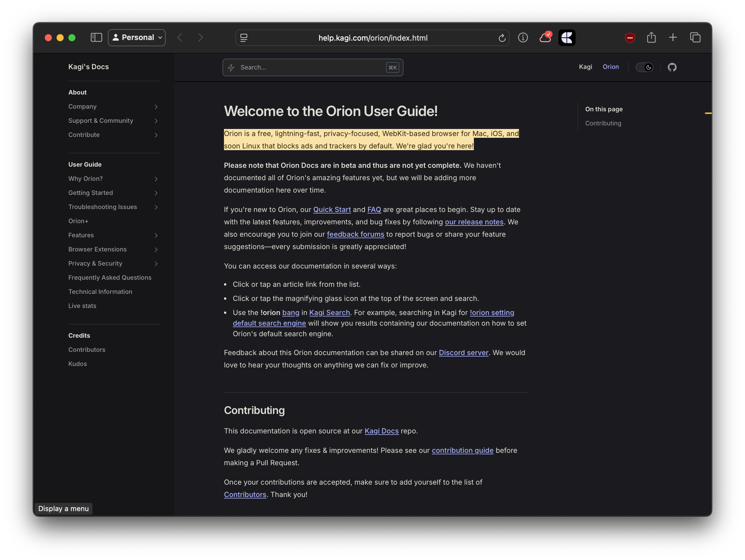Click the page reload icon
The height and width of the screenshot is (560, 745).
pyautogui.click(x=502, y=38)
